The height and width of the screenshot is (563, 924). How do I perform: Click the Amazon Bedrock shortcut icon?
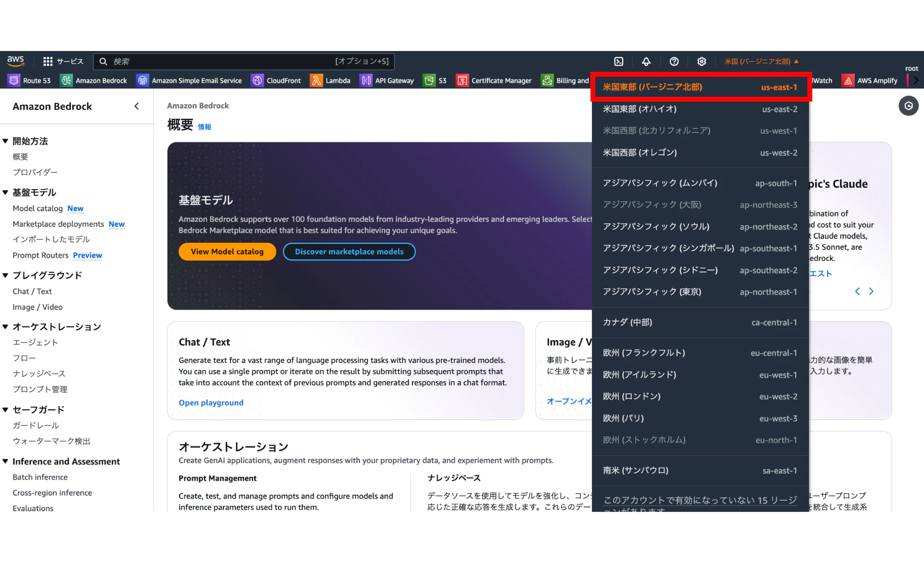point(66,80)
